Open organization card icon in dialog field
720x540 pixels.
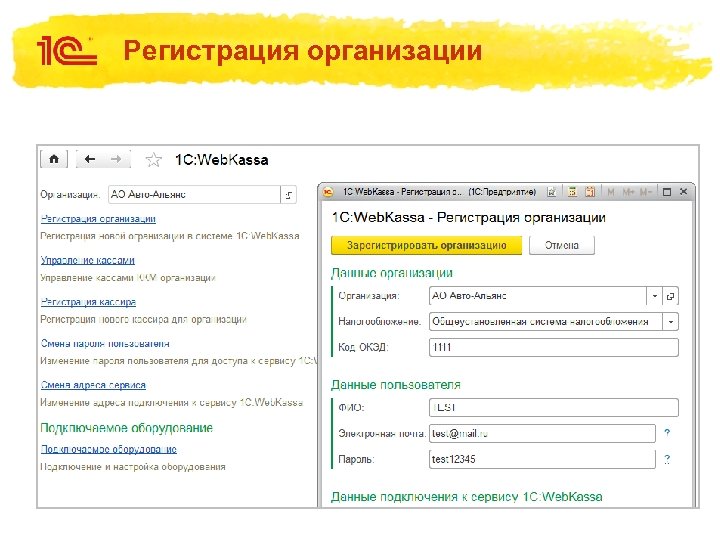pyautogui.click(x=670, y=296)
